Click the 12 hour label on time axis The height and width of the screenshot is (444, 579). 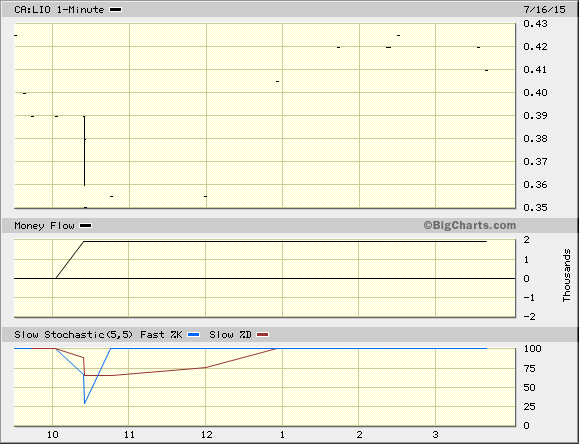click(x=206, y=435)
